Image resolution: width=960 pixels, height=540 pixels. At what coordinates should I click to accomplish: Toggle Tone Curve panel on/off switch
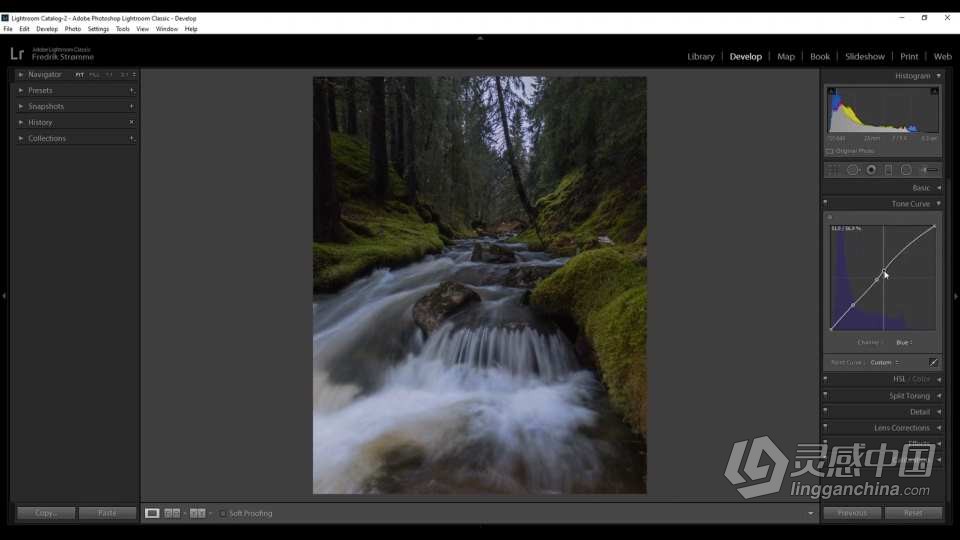click(x=825, y=203)
